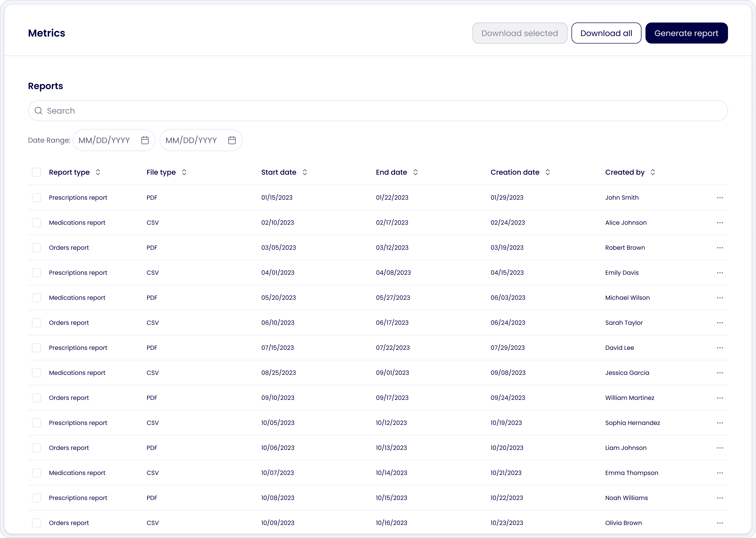This screenshot has height=538, width=756.
Task: Click the name William Martinez
Action: click(x=630, y=398)
